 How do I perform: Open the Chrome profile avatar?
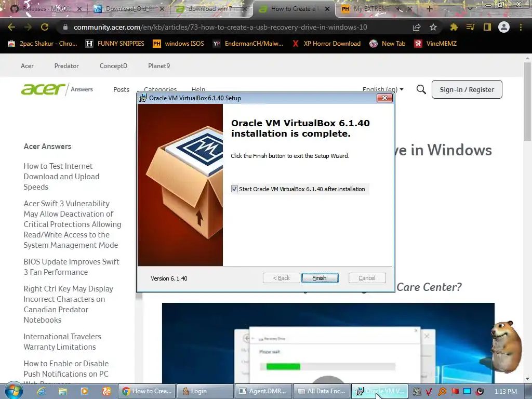pos(504,27)
